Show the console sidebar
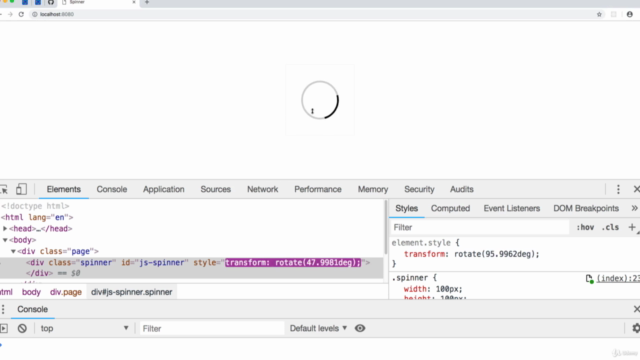Viewport: 640px width, 360px height. (x=4, y=329)
